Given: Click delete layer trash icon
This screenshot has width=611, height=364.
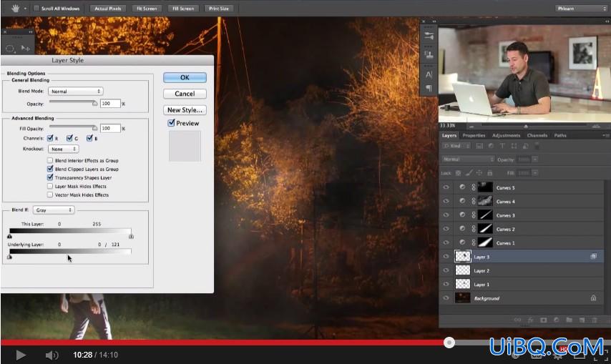Looking at the screenshot, I should pyautogui.click(x=595, y=320).
